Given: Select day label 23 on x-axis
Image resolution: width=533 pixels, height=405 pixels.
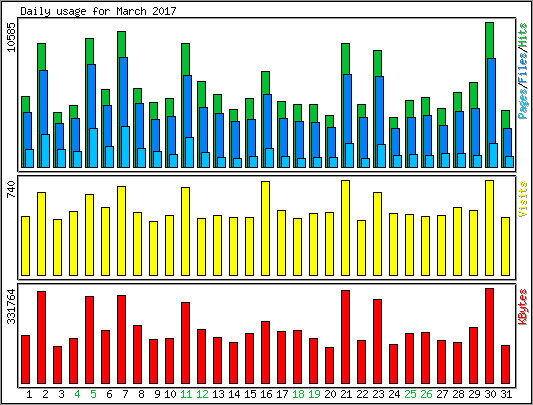Looking at the screenshot, I should (x=378, y=394).
